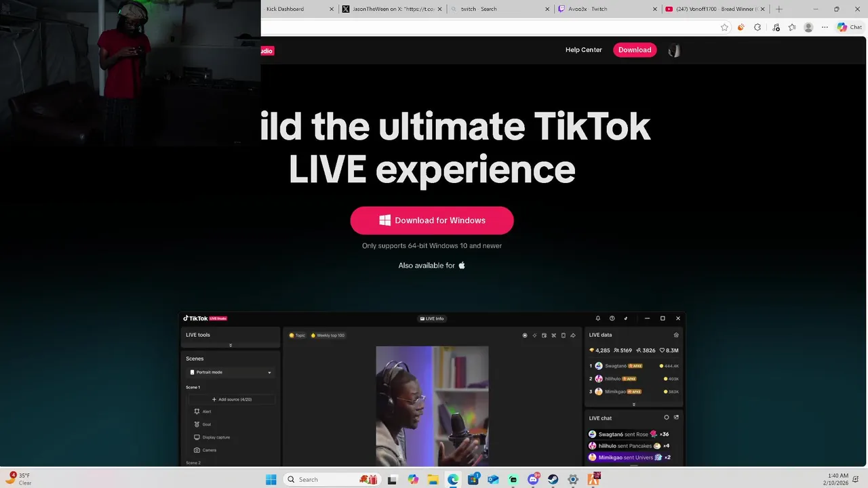
Task: Click the Scene 1 label
Action: 193,387
